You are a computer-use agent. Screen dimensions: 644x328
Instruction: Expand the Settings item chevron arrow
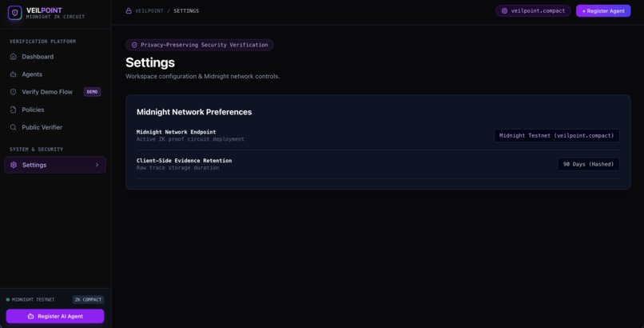click(x=97, y=165)
